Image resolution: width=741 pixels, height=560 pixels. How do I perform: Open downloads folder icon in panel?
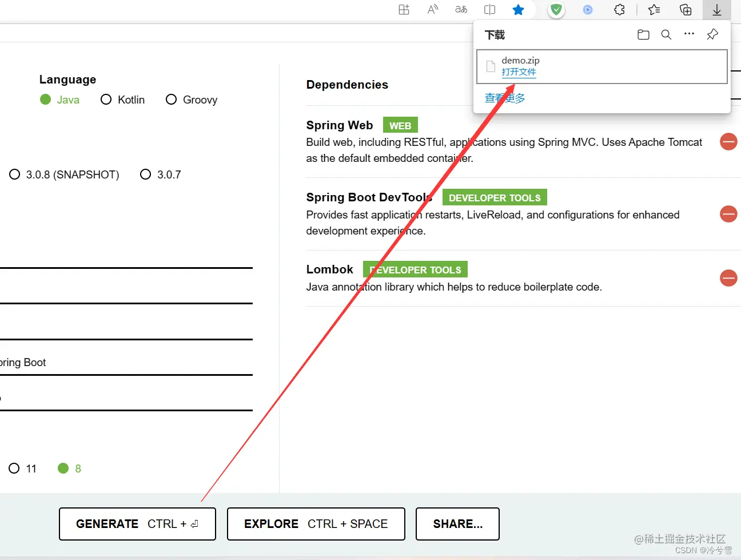point(643,34)
